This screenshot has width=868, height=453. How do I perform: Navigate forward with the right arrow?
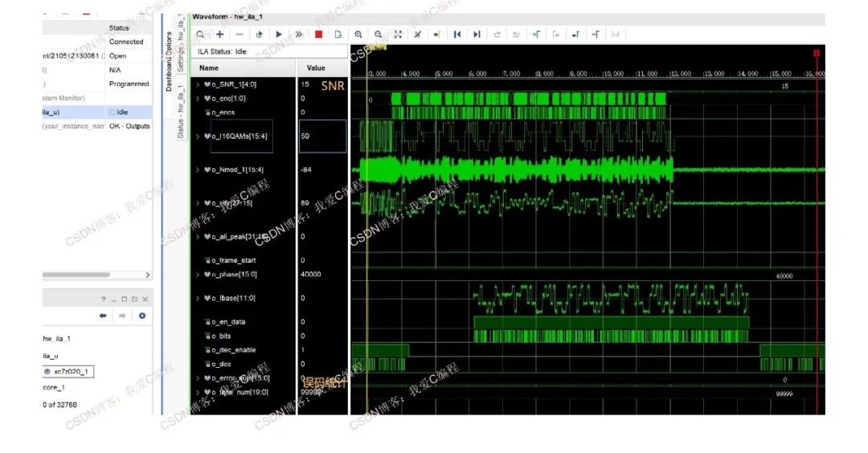(x=122, y=316)
